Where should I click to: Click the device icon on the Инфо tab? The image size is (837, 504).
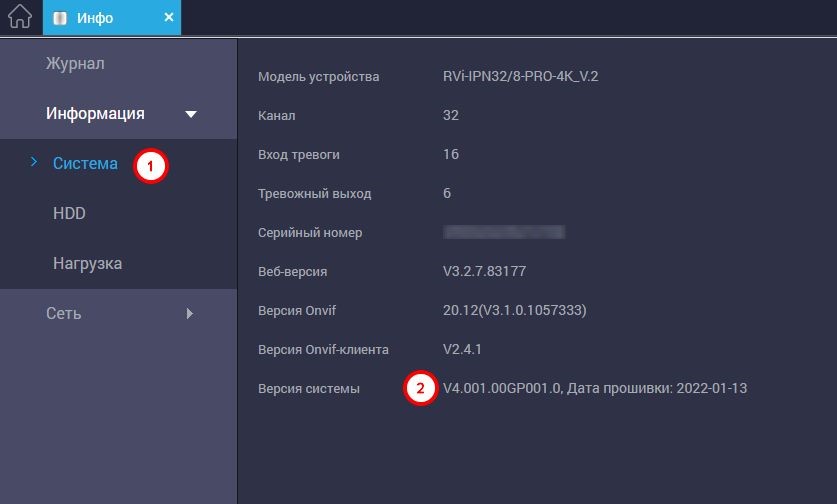(x=61, y=18)
